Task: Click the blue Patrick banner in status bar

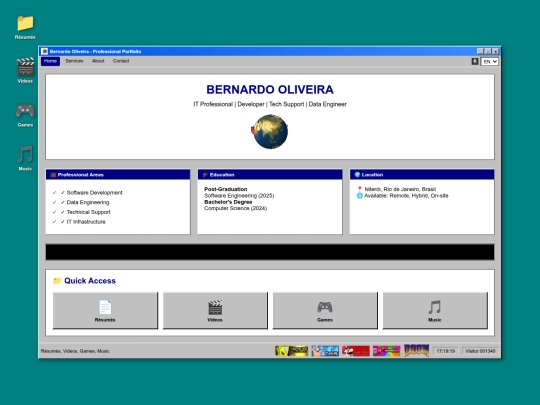Action: point(325,351)
